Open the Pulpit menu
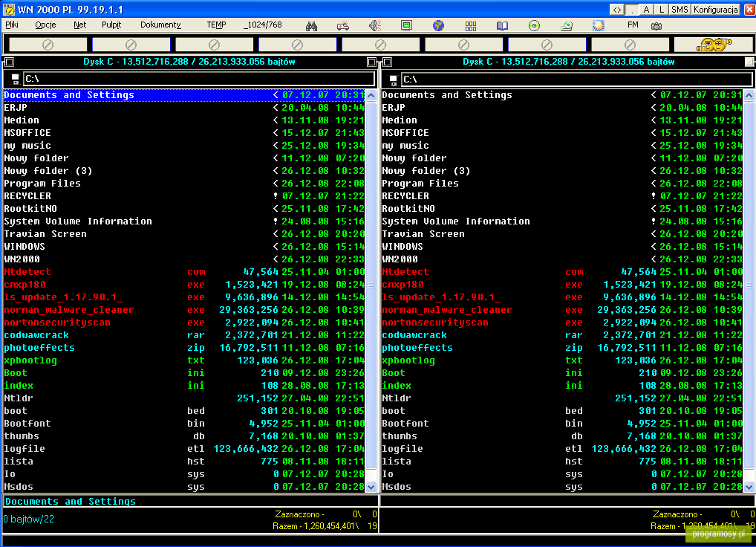 [111, 25]
